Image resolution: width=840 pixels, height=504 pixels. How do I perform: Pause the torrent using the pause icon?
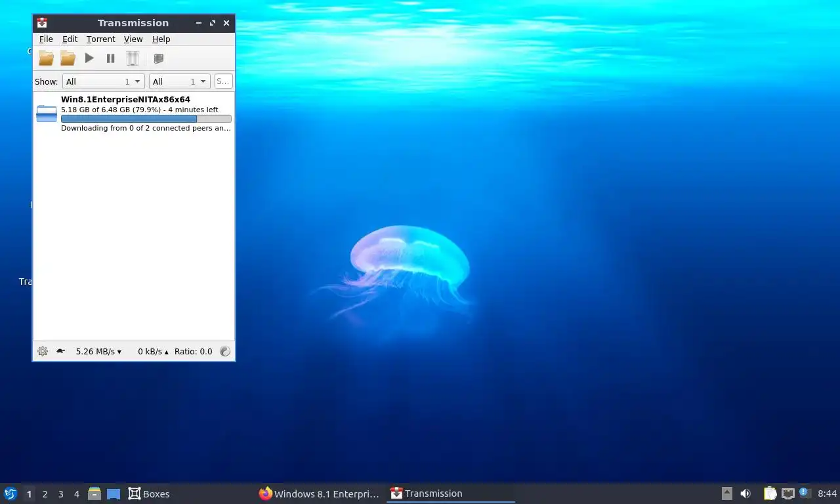coord(111,58)
